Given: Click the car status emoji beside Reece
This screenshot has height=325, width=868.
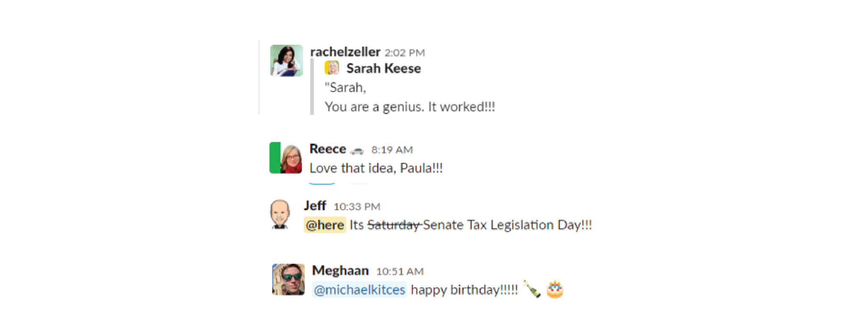Looking at the screenshot, I should coord(357,150).
